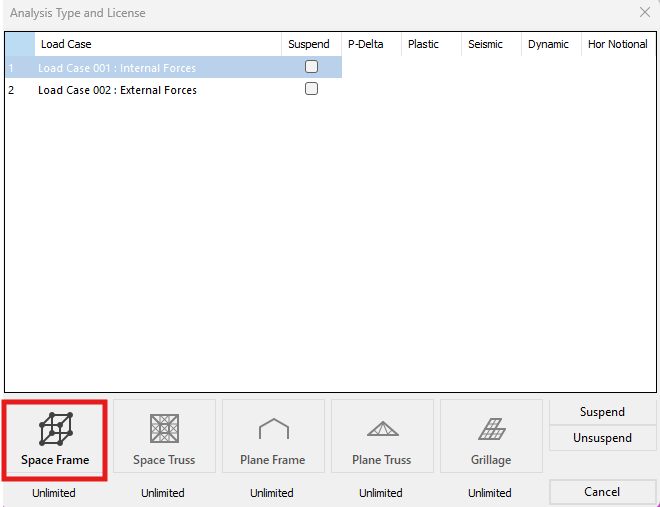The width and height of the screenshot is (660, 507).
Task: Select the Space Frame analysis type
Action: [x=57, y=437]
